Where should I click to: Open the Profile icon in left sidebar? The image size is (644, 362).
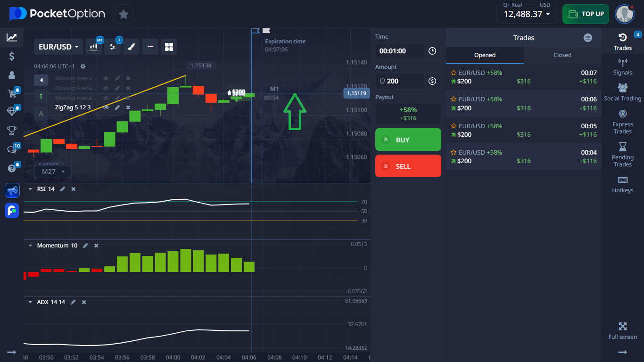[x=12, y=74]
